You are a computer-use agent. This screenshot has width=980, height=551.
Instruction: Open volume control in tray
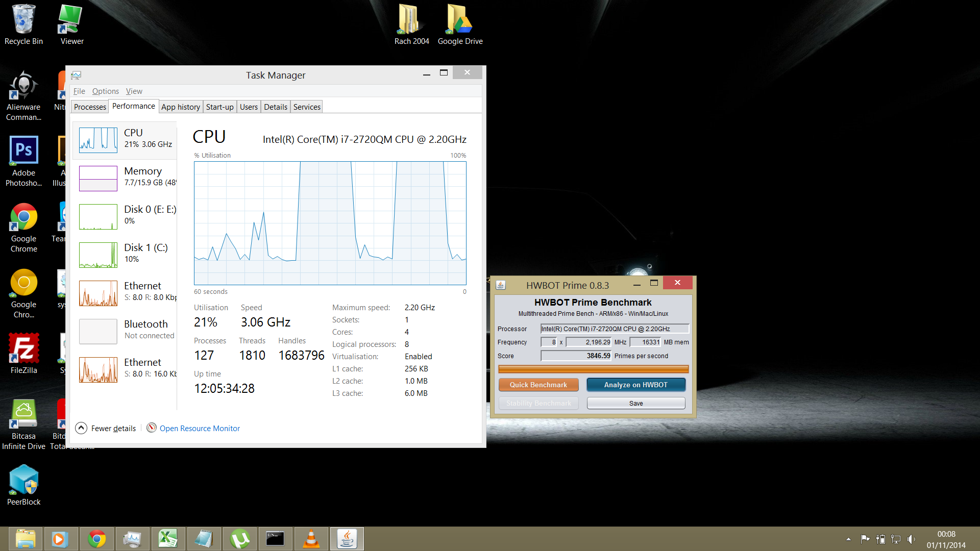(911, 539)
